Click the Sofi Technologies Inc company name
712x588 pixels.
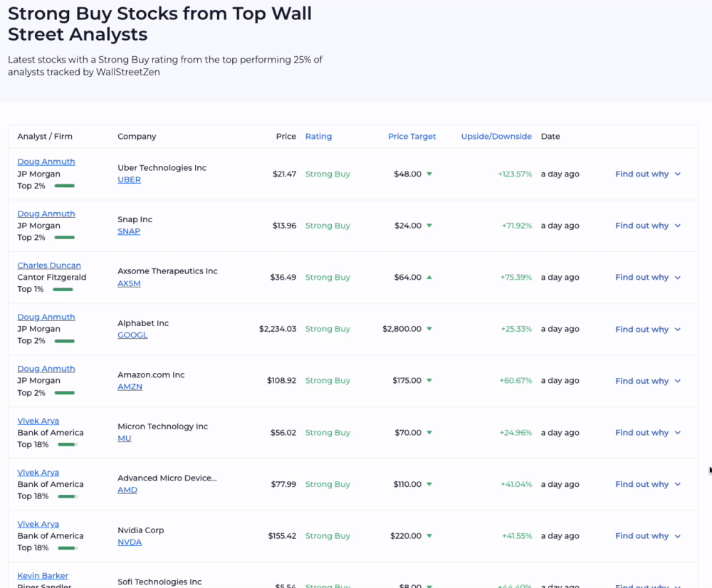coord(159,582)
